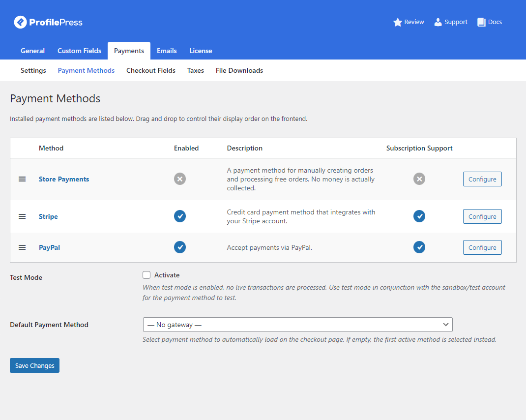Screen dimensions: 526x420
Task: Click the Docs book icon
Action: pyautogui.click(x=481, y=22)
